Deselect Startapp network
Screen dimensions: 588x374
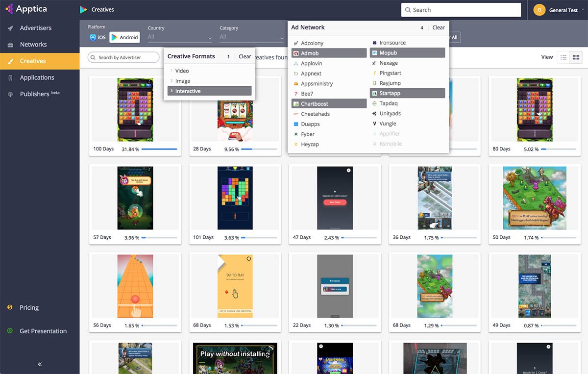pyautogui.click(x=407, y=93)
